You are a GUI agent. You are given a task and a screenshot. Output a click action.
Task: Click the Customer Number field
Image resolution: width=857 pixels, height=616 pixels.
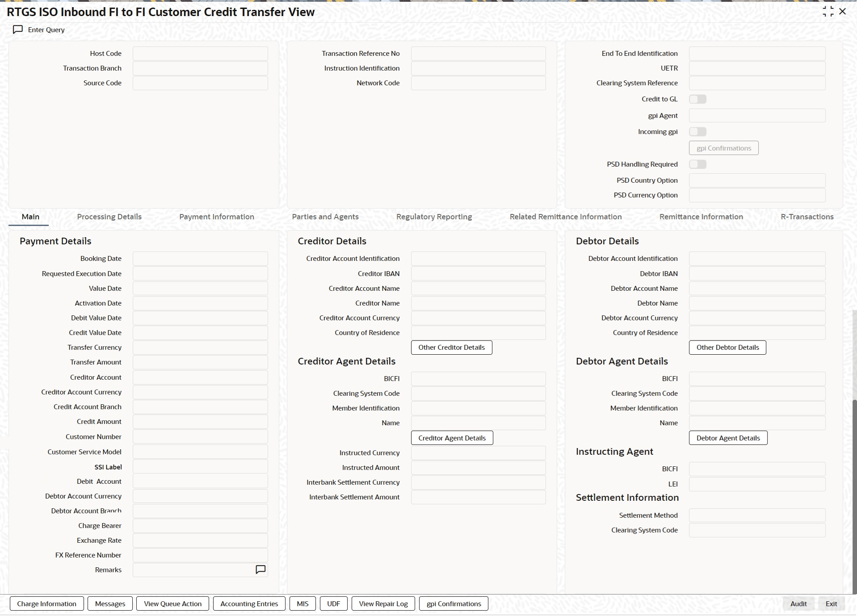200,437
